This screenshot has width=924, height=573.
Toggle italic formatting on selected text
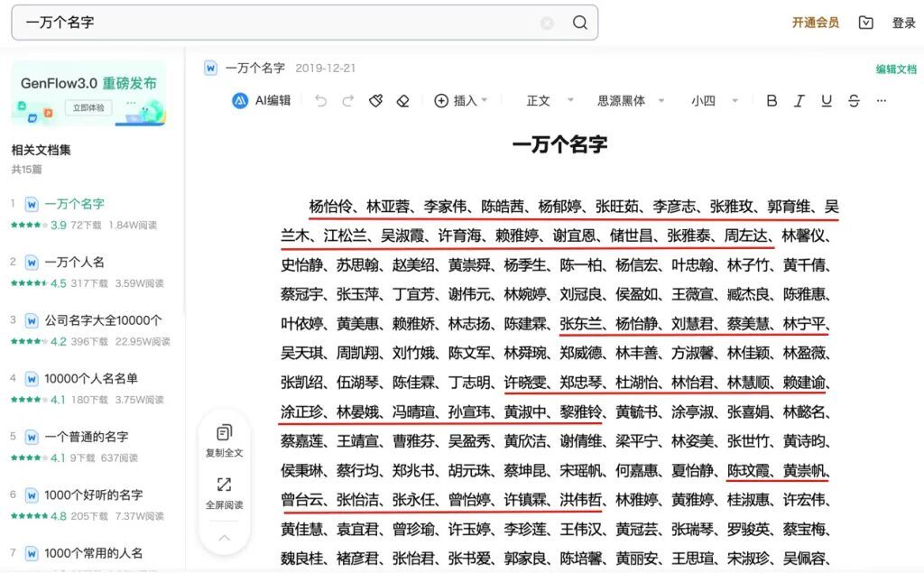click(x=799, y=101)
